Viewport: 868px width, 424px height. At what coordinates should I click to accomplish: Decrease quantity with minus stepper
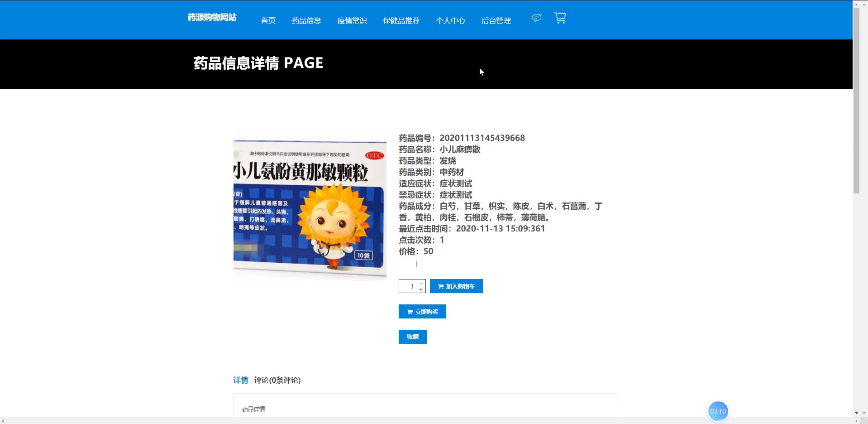pos(421,283)
